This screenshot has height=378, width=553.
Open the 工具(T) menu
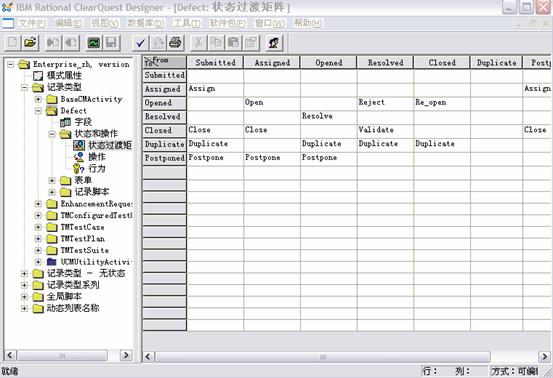pyautogui.click(x=187, y=24)
